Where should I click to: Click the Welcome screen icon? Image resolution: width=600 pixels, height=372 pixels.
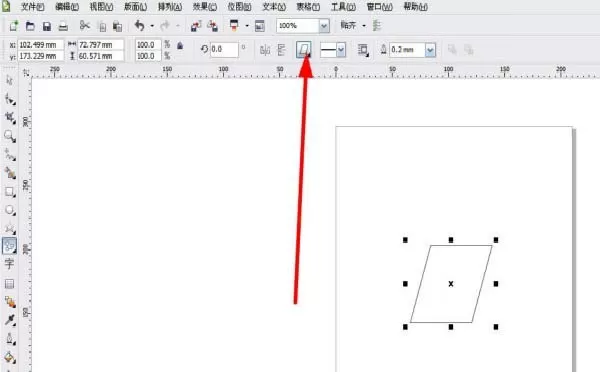point(260,26)
